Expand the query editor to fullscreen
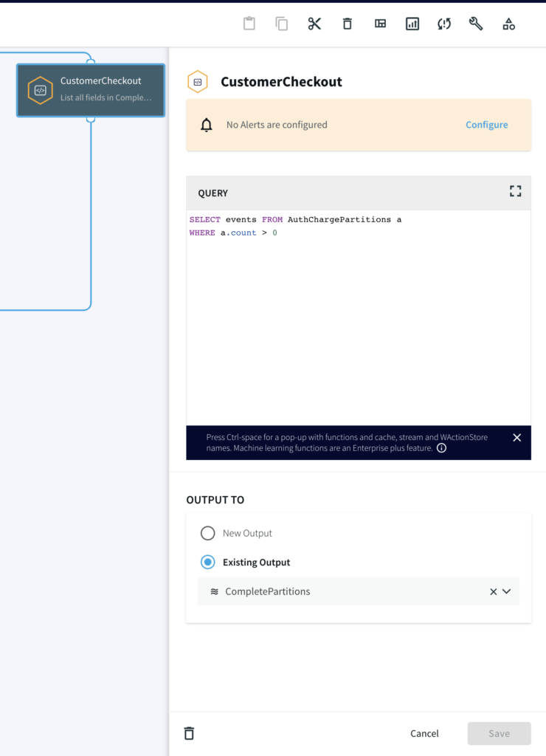The height and width of the screenshot is (756, 546). coord(515,192)
